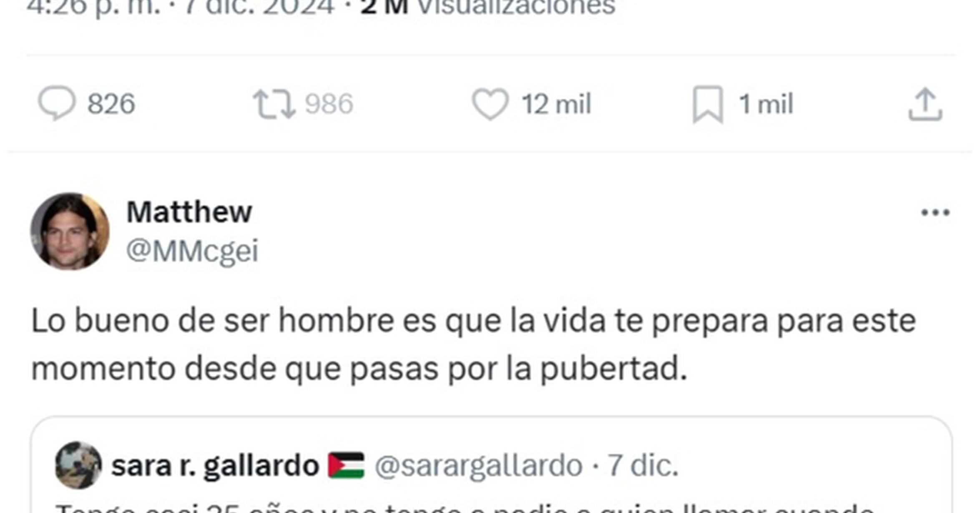Image resolution: width=980 pixels, height=513 pixels.
Task: Open the @MMcgei handle link
Action: click(192, 251)
